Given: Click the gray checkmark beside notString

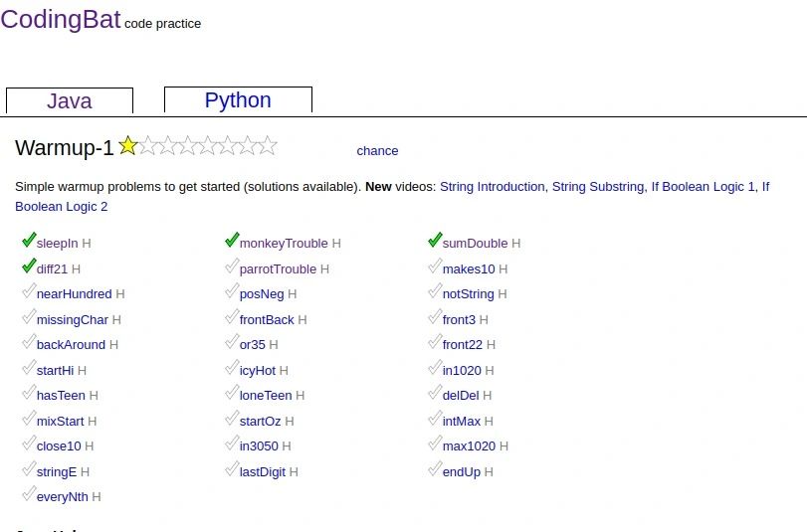Looking at the screenshot, I should pyautogui.click(x=435, y=290).
